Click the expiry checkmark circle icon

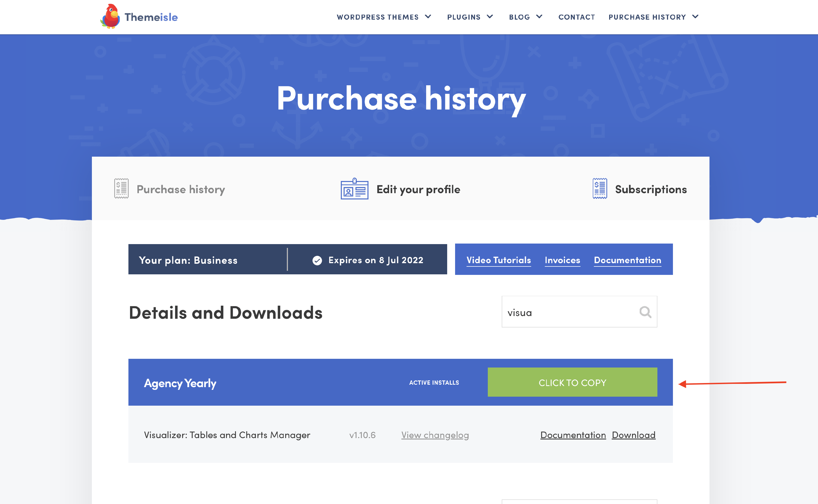(x=317, y=260)
